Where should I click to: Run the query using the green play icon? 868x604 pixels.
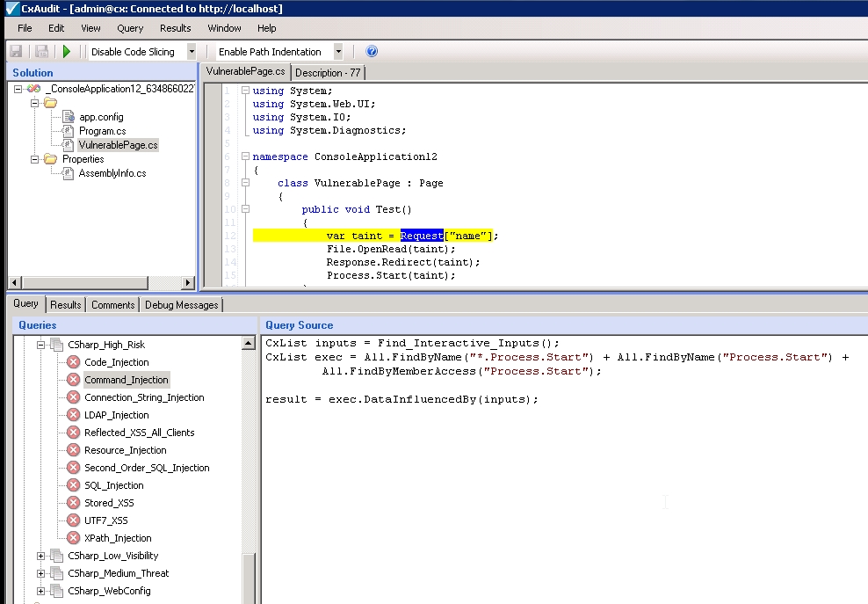coord(67,51)
